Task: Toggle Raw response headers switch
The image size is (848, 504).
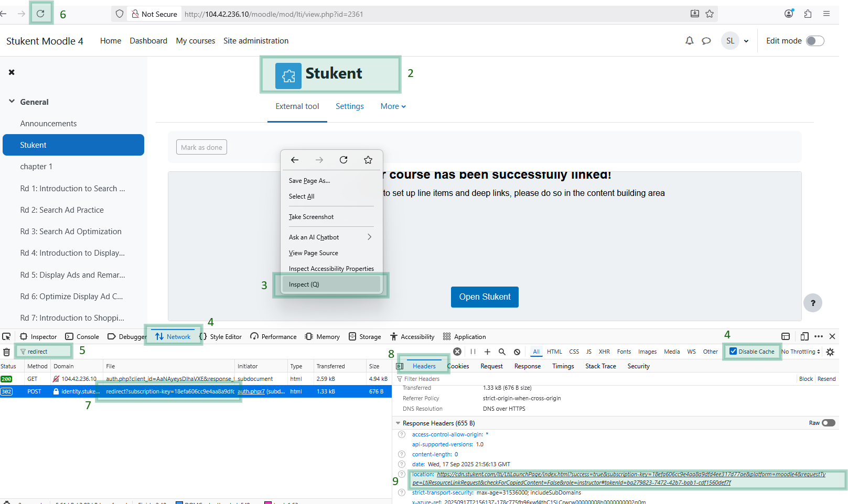Action: [829, 423]
